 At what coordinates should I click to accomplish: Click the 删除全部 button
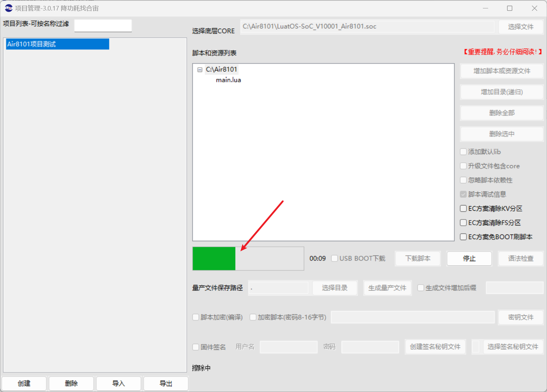[502, 113]
